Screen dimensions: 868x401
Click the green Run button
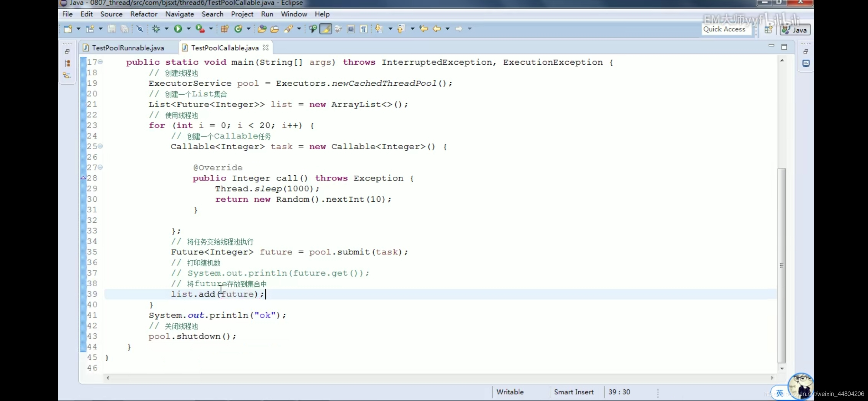pos(178,29)
